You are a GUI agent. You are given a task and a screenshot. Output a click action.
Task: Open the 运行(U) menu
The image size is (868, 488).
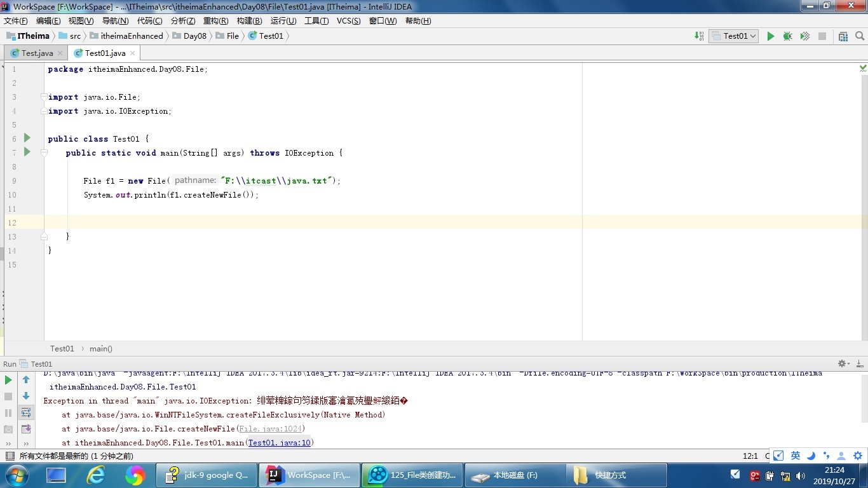click(x=283, y=21)
